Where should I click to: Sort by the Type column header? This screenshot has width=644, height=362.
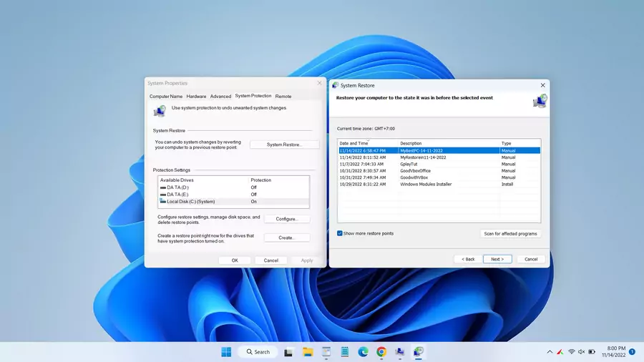(520, 143)
